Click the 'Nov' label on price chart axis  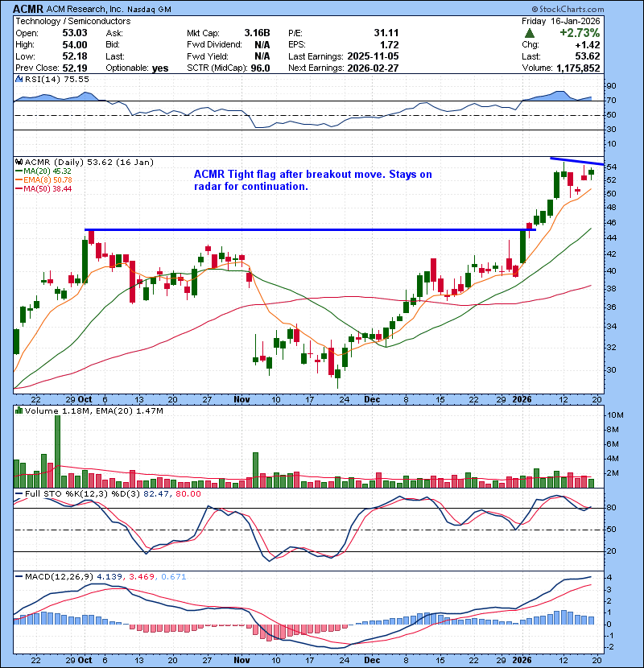point(242,399)
